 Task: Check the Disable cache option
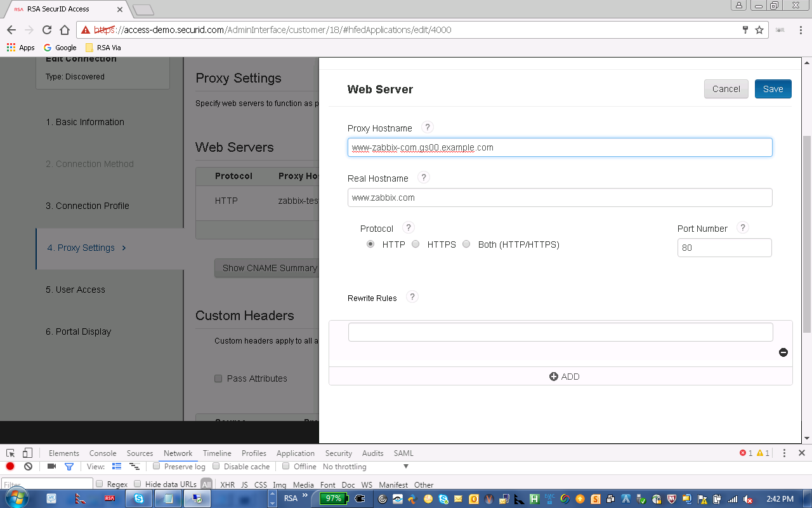[216, 467]
